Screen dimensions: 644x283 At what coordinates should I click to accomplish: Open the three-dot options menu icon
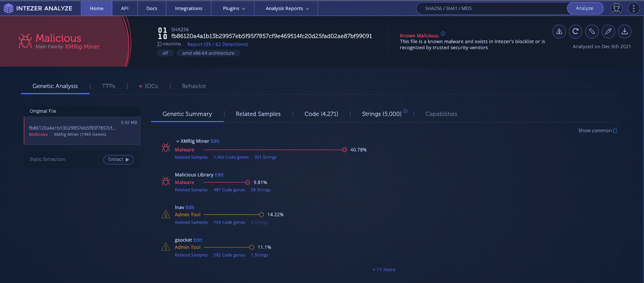click(x=634, y=8)
